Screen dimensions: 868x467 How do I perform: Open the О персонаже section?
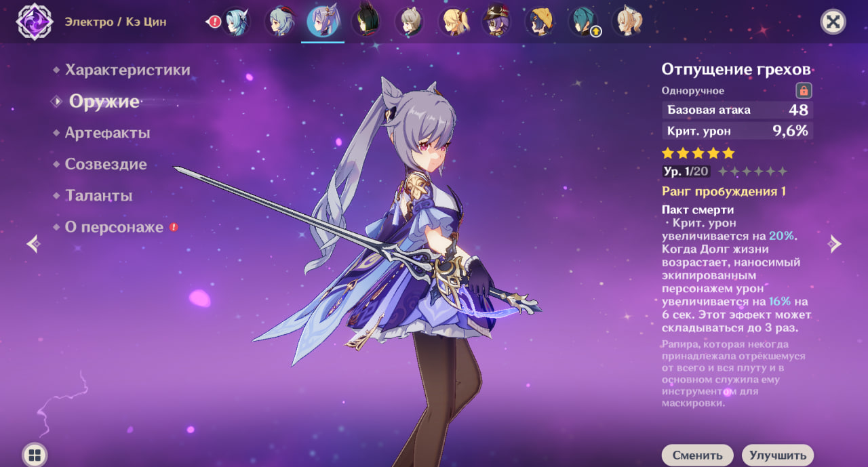(114, 227)
